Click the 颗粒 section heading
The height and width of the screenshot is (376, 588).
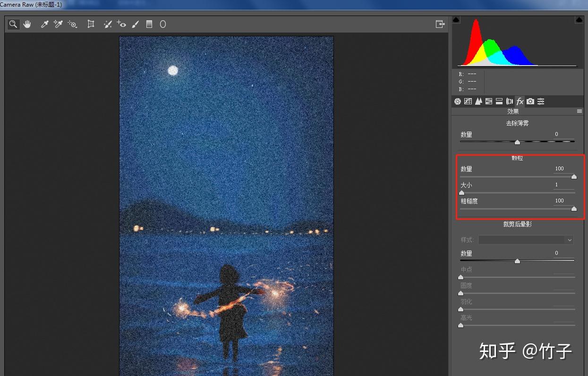tap(517, 158)
